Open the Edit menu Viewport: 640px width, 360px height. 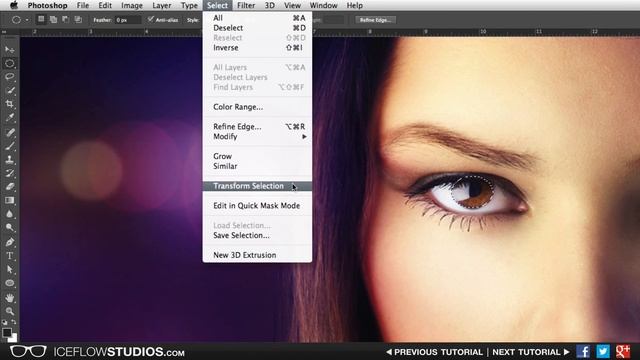point(105,5)
